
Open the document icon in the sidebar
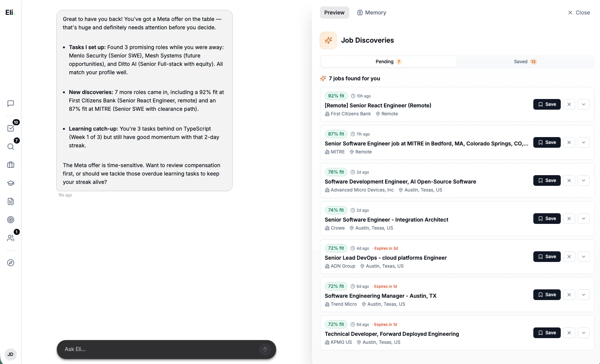11,201
